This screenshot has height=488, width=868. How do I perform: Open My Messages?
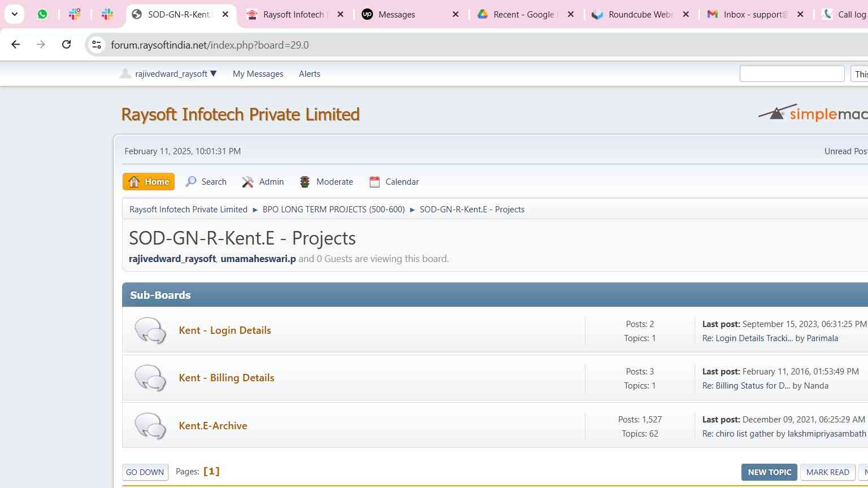pos(258,74)
